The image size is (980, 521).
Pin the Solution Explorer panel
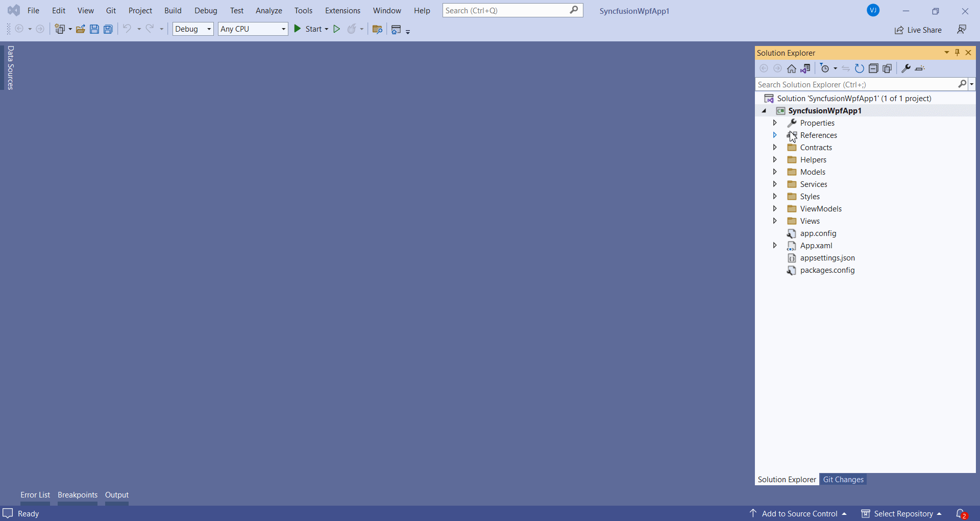(x=957, y=53)
